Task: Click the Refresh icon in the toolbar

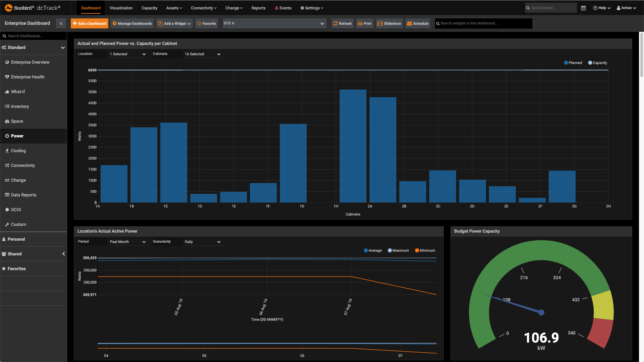Action: (x=342, y=23)
